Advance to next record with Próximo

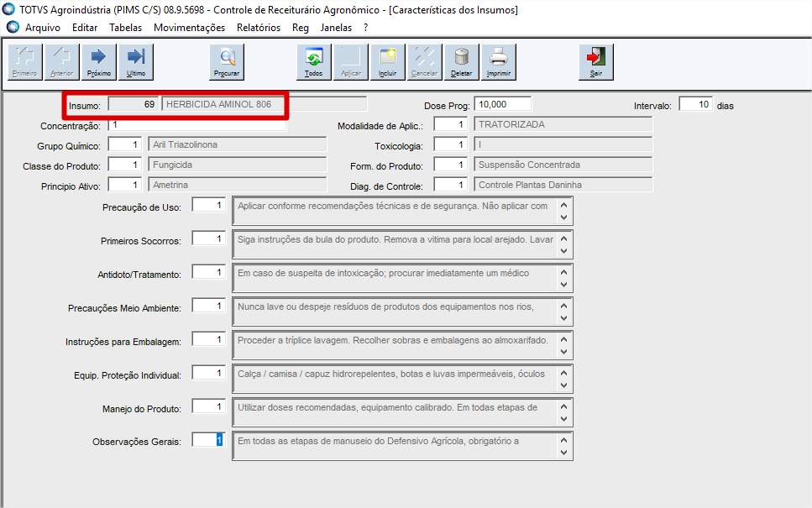[x=99, y=61]
